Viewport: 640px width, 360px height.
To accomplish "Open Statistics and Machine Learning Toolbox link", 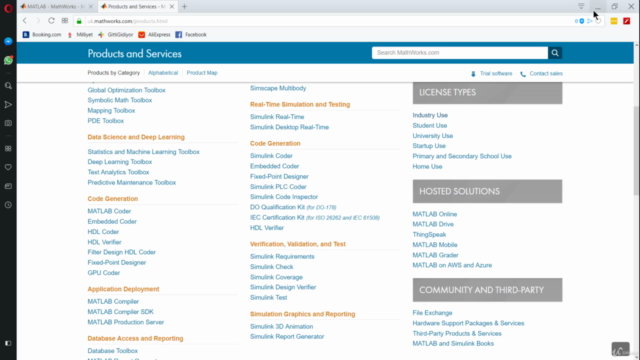I will (x=143, y=152).
